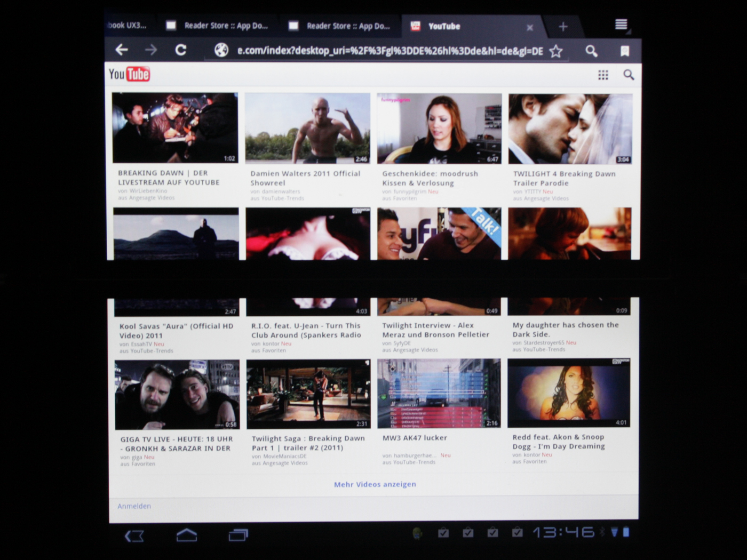Open the Twilight 4 Trailer Parodie thumbnail
The height and width of the screenshot is (560, 747).
point(570,129)
